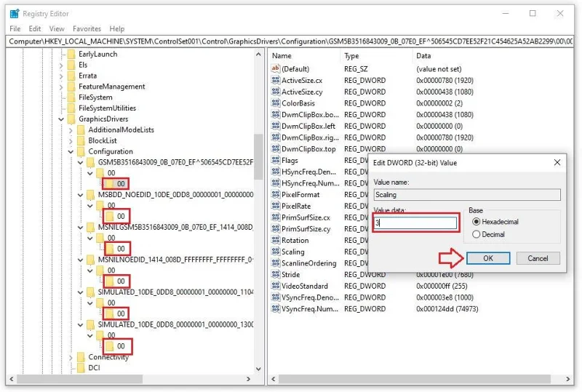
Task: Click the PixelRate value icon
Action: tap(275, 206)
